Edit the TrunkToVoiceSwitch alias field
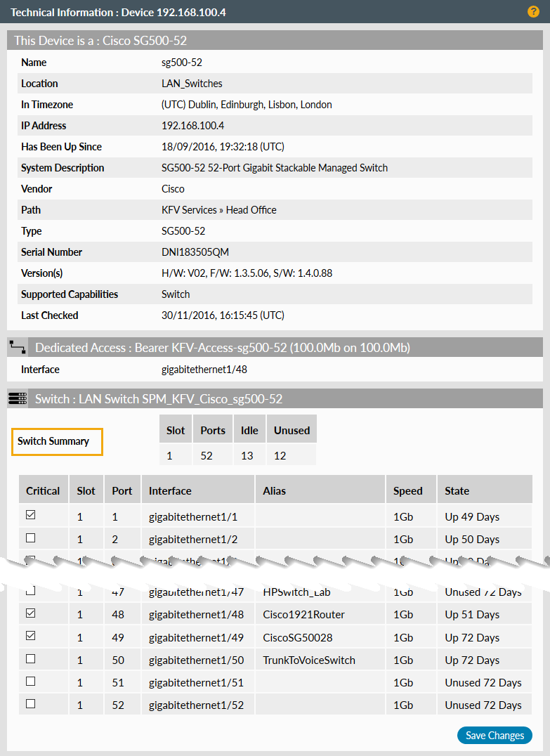The image size is (550, 756). [x=320, y=660]
